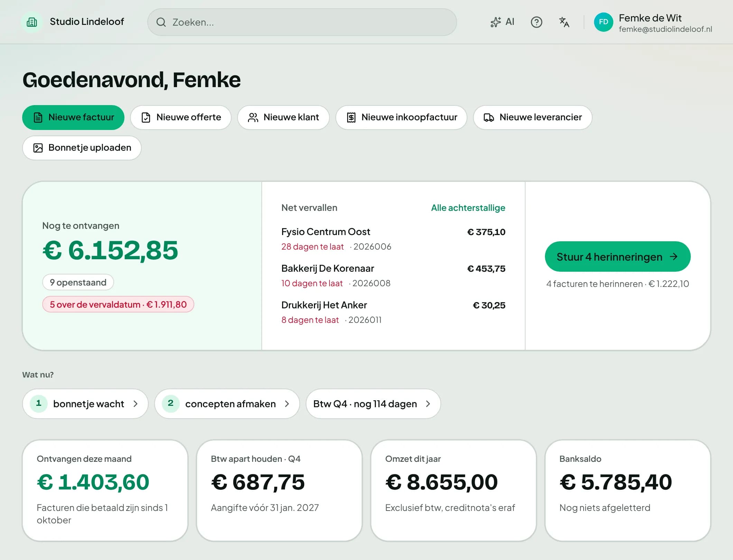
Task: Open the 'concepten afmaken' action chip
Action: 227,404
